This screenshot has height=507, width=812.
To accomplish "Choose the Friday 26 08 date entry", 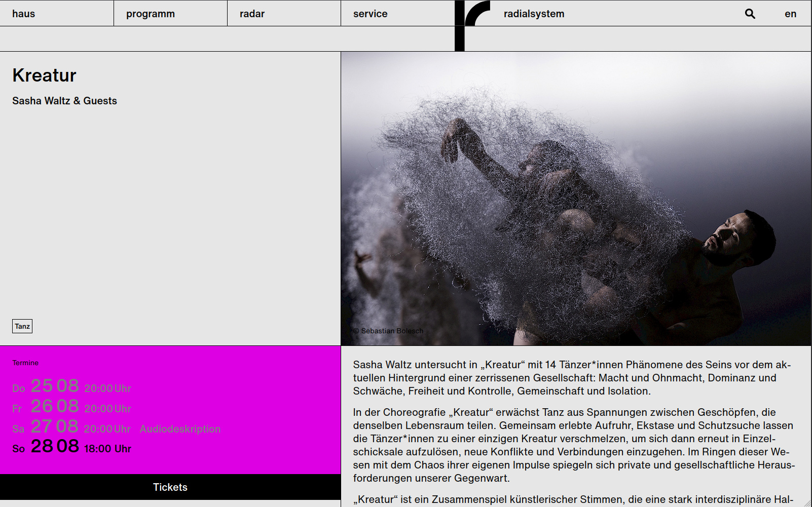I will coord(71,407).
